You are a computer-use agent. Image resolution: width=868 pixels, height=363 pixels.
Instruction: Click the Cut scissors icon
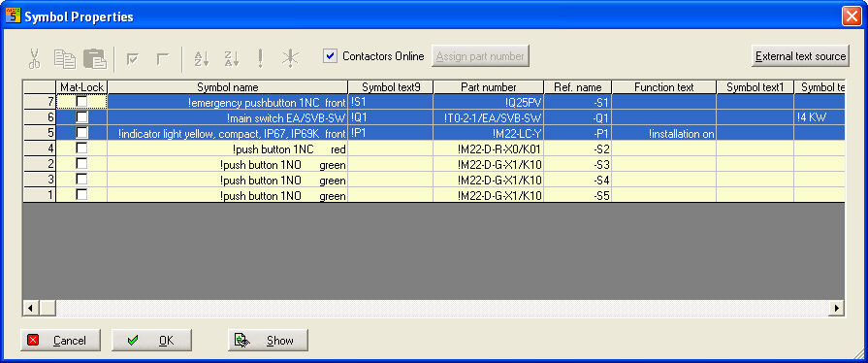pyautogui.click(x=34, y=59)
